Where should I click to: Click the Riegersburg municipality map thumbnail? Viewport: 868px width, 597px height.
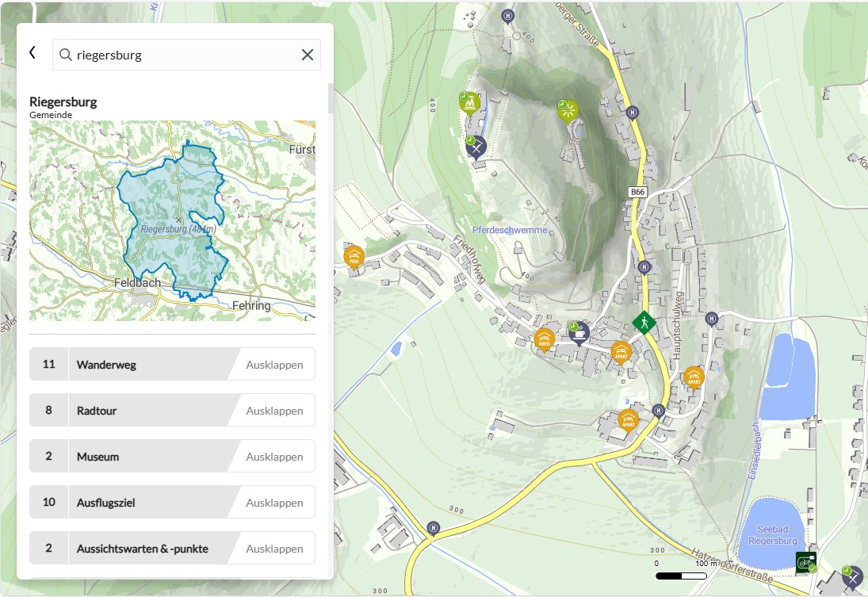(172, 220)
